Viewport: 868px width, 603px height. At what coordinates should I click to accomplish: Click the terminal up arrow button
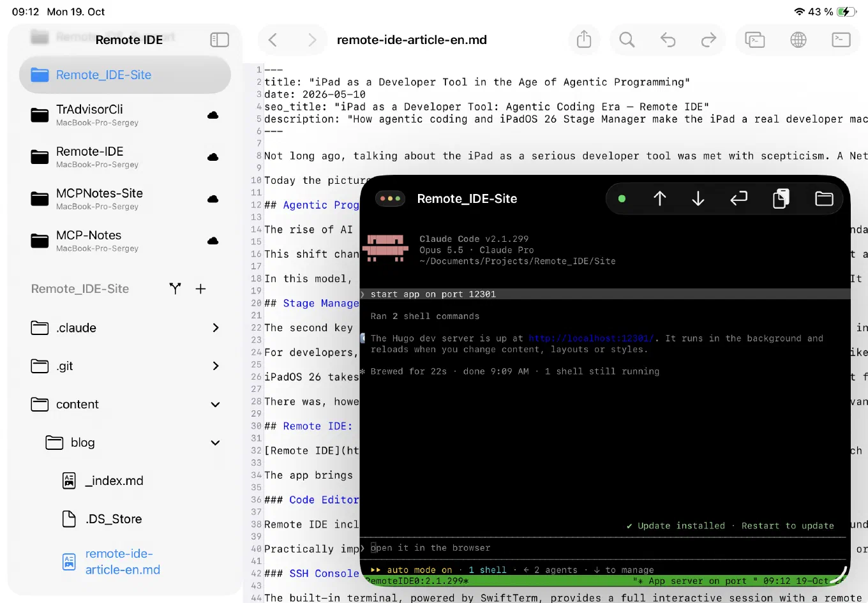pyautogui.click(x=660, y=198)
